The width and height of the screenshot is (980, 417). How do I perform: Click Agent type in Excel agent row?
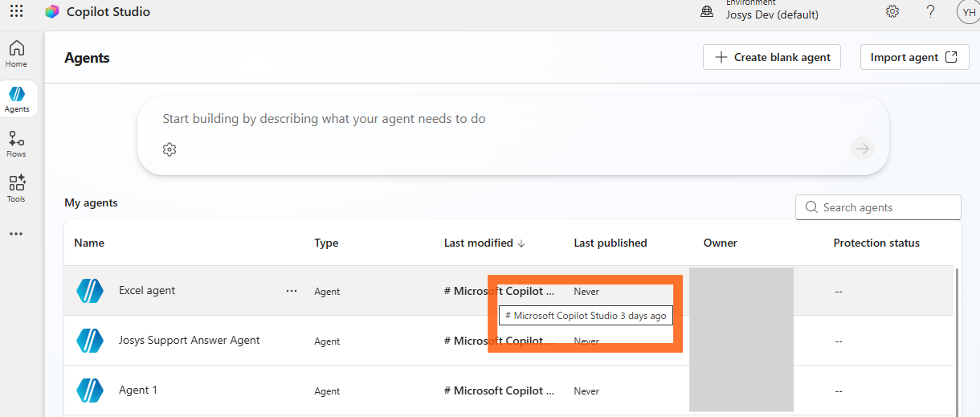(x=327, y=292)
